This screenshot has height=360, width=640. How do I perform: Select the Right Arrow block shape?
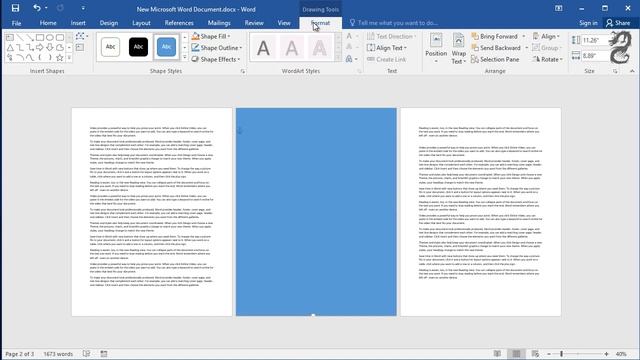pyautogui.click(x=40, y=48)
